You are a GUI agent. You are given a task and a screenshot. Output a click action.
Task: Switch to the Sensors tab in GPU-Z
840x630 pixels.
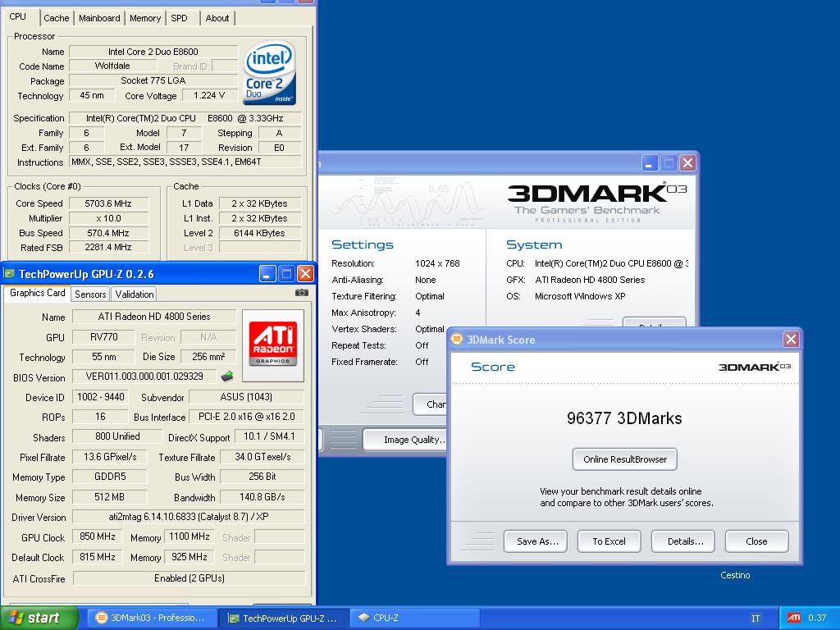tap(90, 294)
